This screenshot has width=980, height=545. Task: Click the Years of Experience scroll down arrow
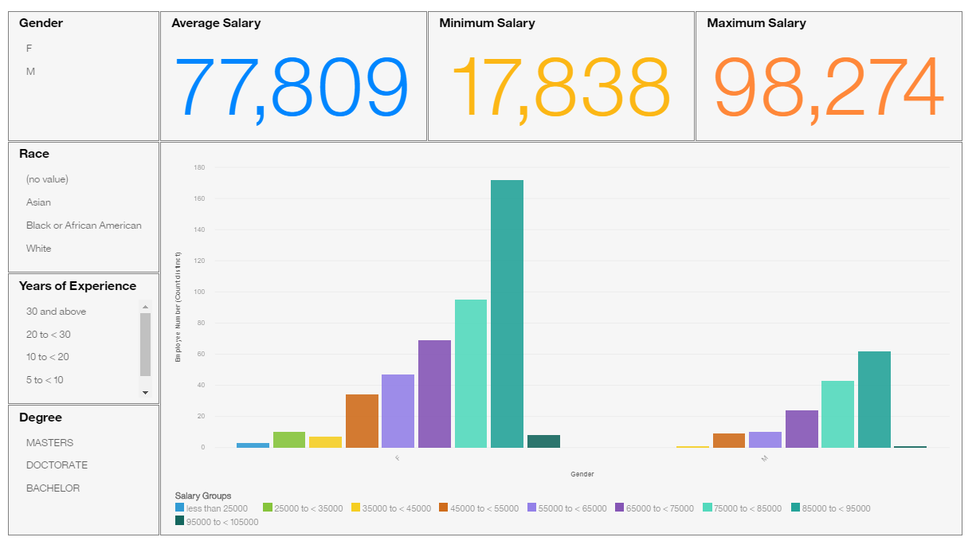tap(145, 392)
